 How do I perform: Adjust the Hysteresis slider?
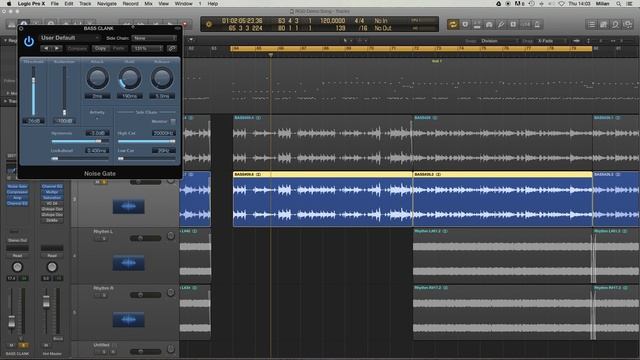coord(80,141)
